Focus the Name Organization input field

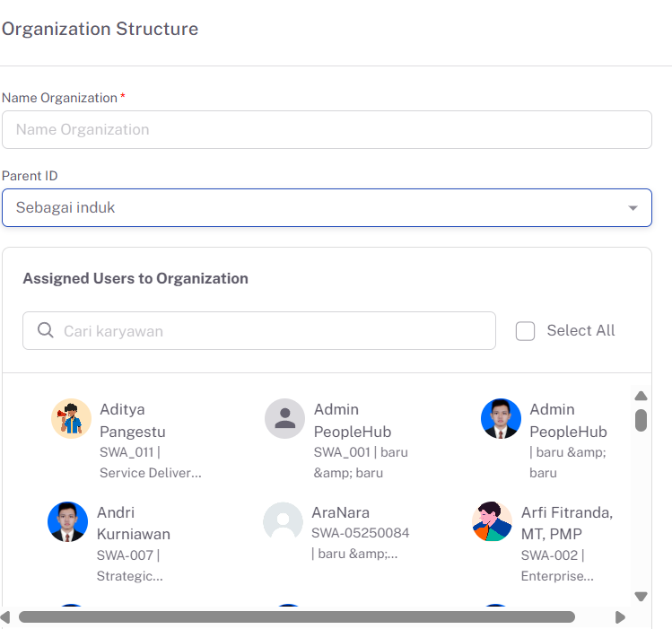coord(327,130)
